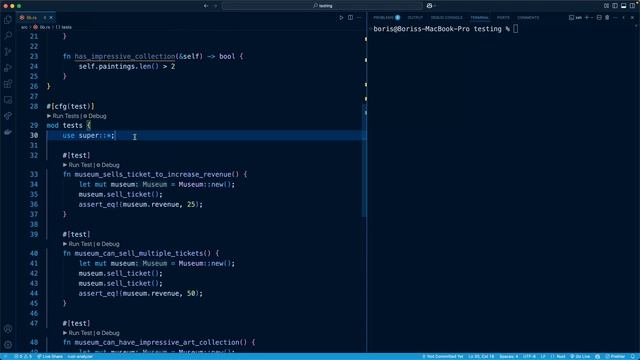Run Test for museum_can_sell_multiple_tickets
Image resolution: width=640 pixels, height=360 pixels.
[x=80, y=244]
